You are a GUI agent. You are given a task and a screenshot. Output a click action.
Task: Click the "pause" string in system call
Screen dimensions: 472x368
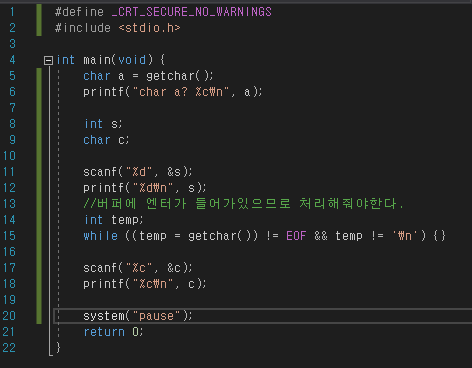(x=156, y=316)
